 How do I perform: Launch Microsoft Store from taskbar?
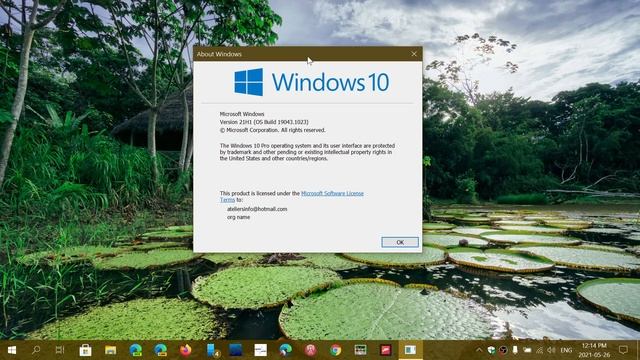[x=85, y=350]
